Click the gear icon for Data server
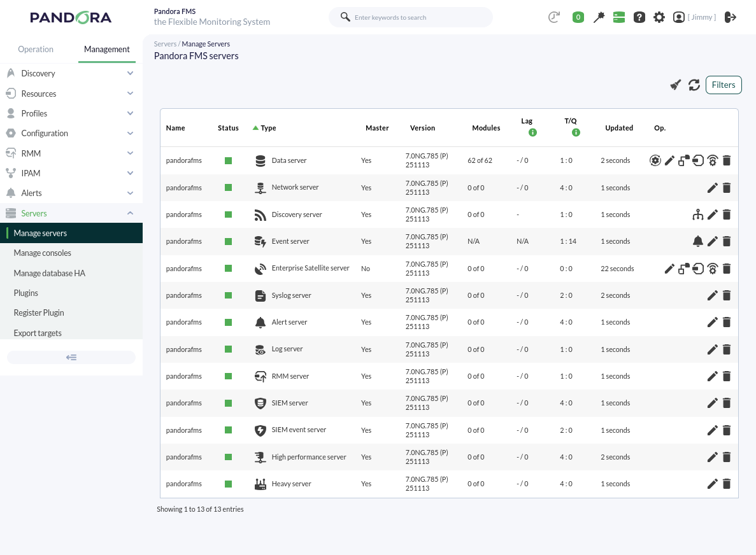Image resolution: width=756 pixels, height=555 pixels. point(655,160)
